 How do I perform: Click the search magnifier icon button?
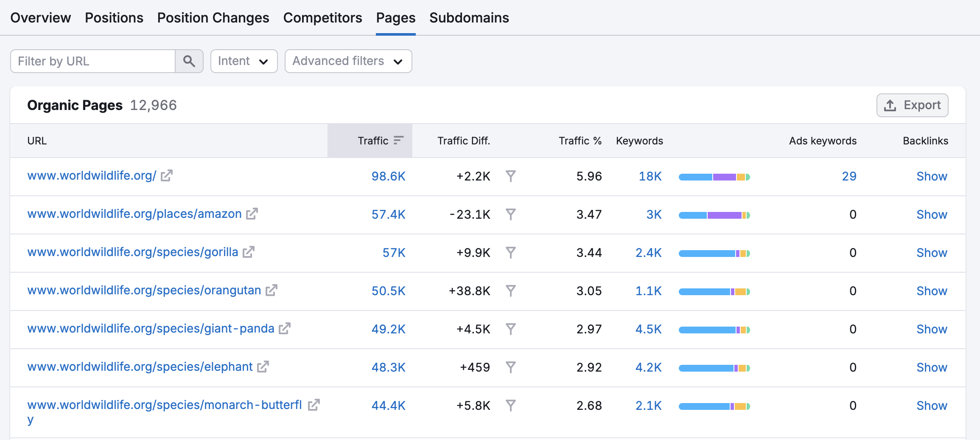(x=189, y=61)
